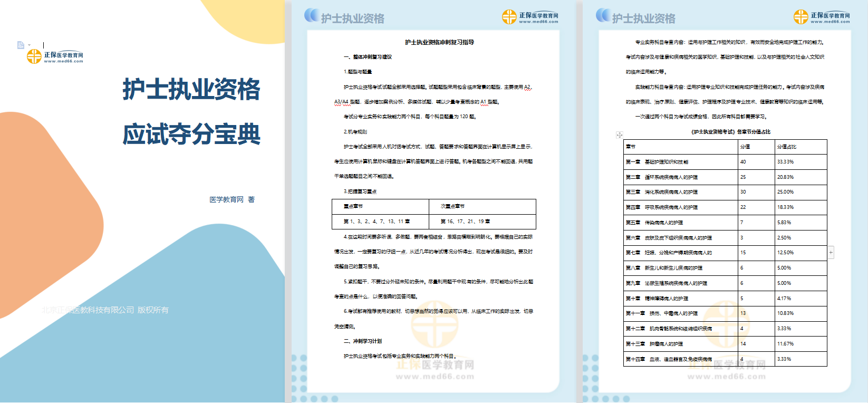Click the 33.33% cell in the table
868x403 pixels.
pyautogui.click(x=785, y=162)
